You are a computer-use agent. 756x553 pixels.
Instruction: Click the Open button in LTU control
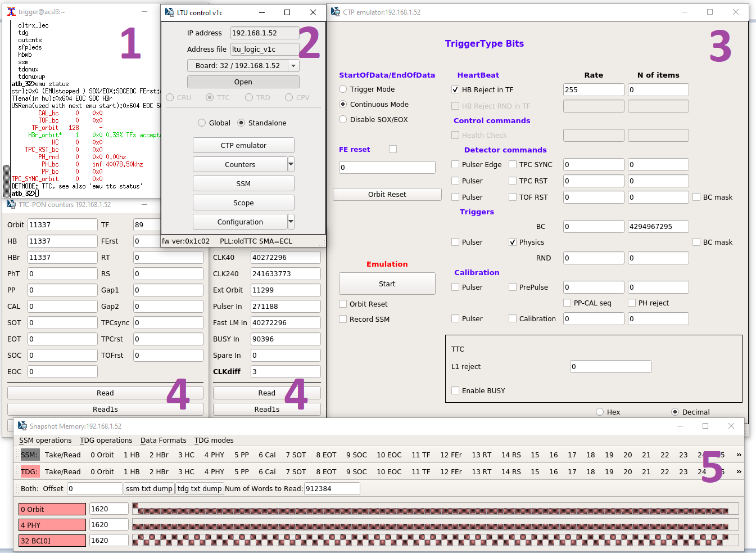(x=243, y=82)
